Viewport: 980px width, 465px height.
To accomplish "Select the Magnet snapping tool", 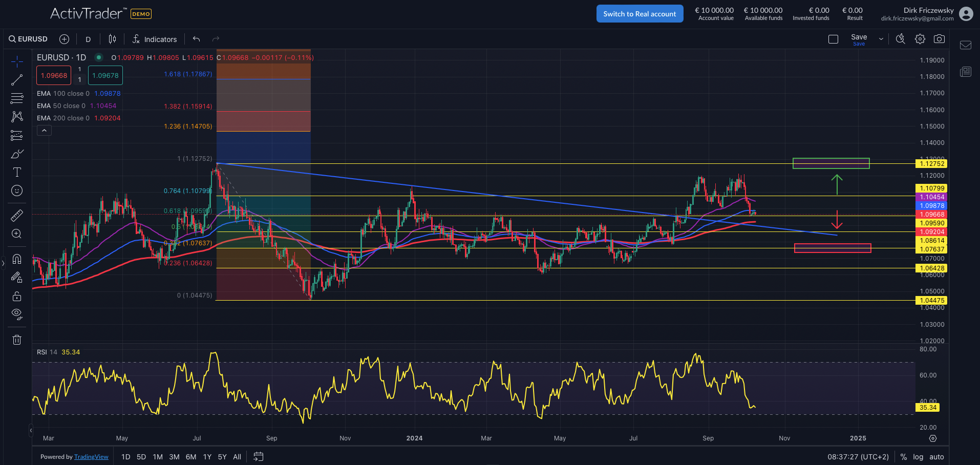I will tap(17, 259).
